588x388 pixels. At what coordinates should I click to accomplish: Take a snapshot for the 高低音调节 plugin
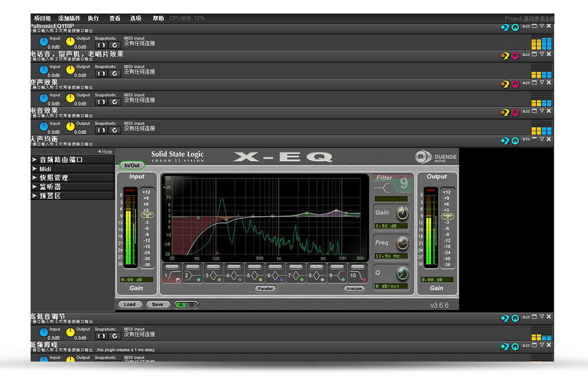point(101,336)
